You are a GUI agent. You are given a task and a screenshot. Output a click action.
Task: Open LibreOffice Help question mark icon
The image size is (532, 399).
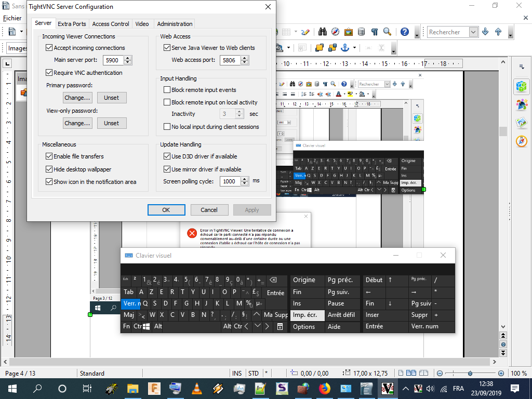point(404,32)
